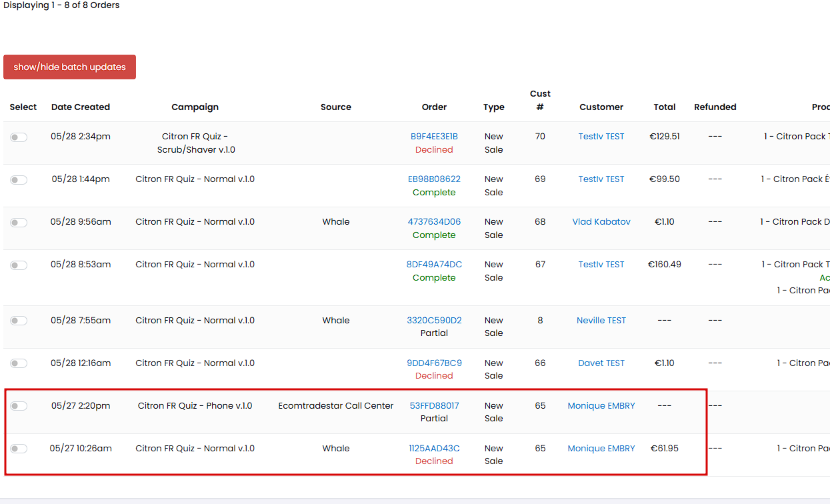Click the Campaign column header

[x=195, y=107]
